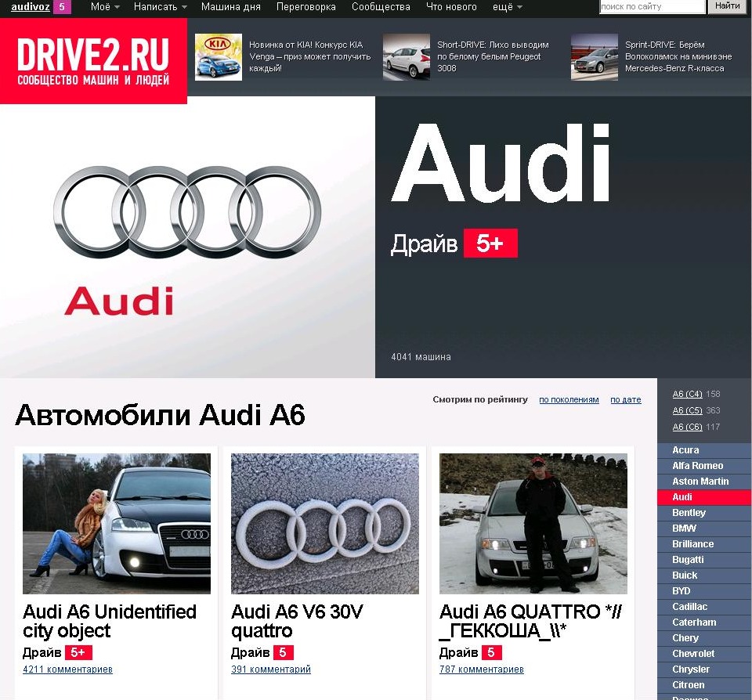Go to the Сообщества section

point(381,7)
